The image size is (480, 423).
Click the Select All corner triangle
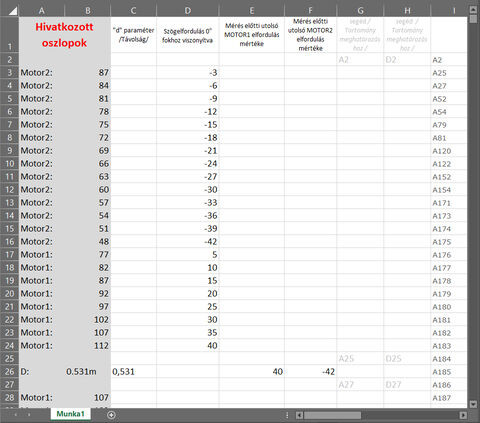tap(13, 11)
